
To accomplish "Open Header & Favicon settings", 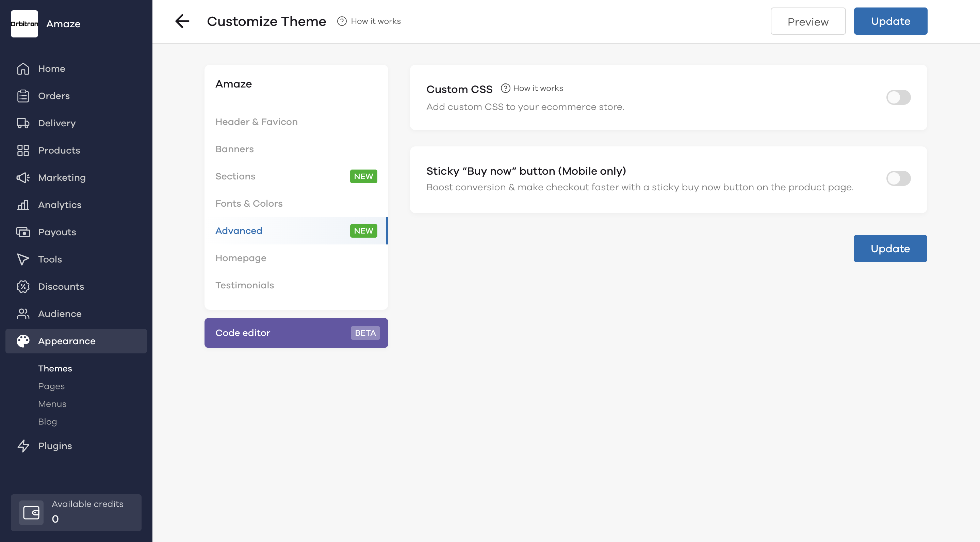I will 296,122.
